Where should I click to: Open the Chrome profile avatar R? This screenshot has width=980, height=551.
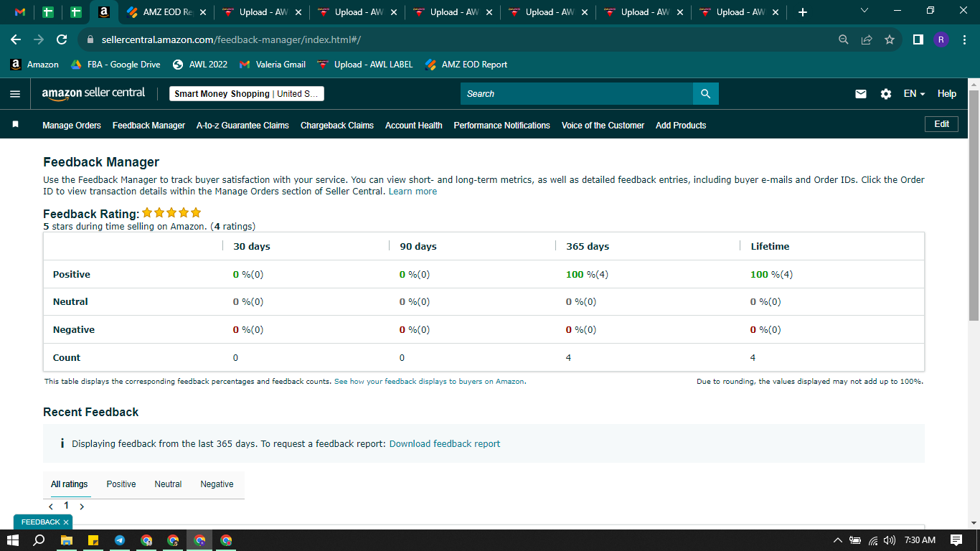(x=941, y=39)
